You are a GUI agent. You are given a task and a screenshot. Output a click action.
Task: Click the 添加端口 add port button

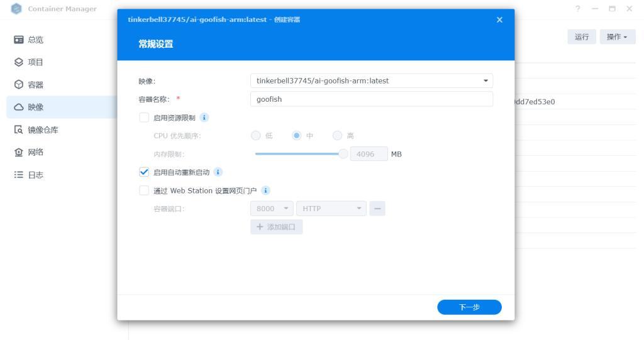tap(277, 227)
